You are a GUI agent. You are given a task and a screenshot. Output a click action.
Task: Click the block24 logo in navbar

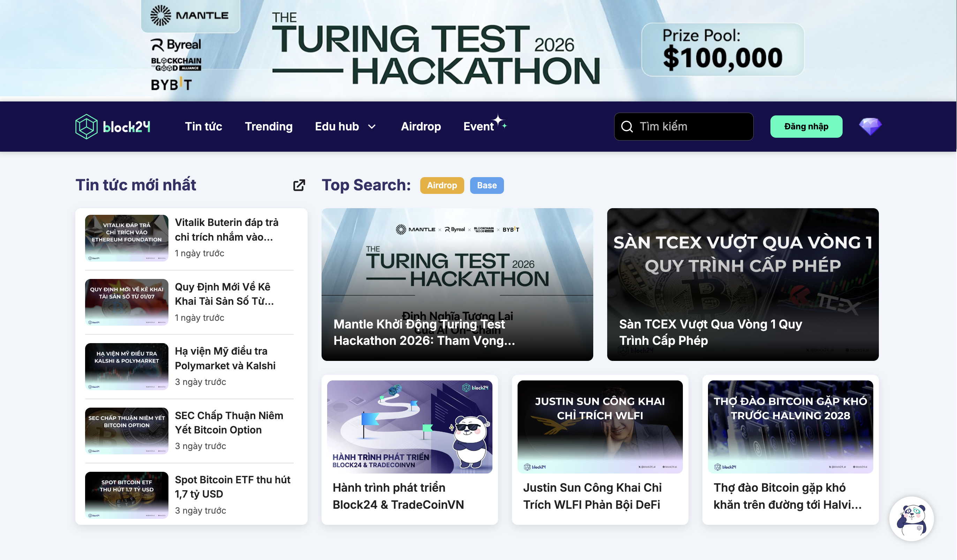coord(113,127)
